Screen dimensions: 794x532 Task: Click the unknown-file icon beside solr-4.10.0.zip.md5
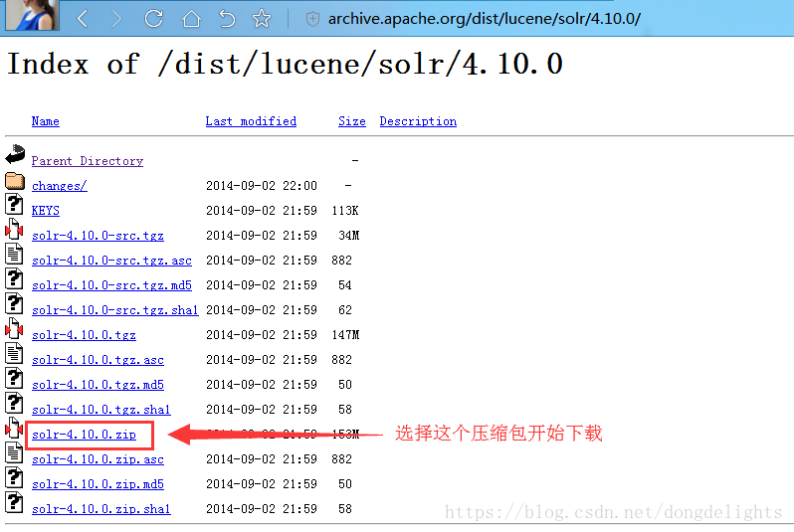click(x=14, y=477)
